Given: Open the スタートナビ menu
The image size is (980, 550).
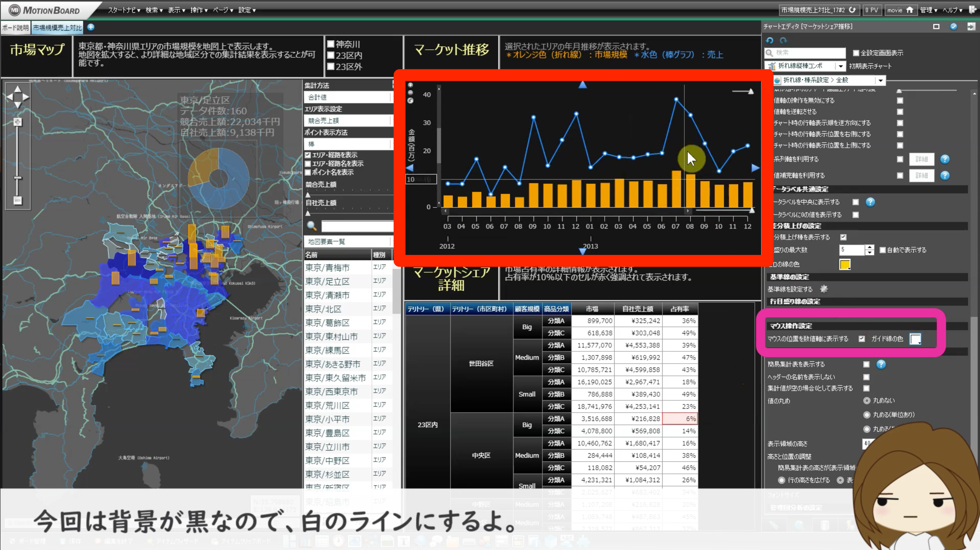Looking at the screenshot, I should (124, 10).
